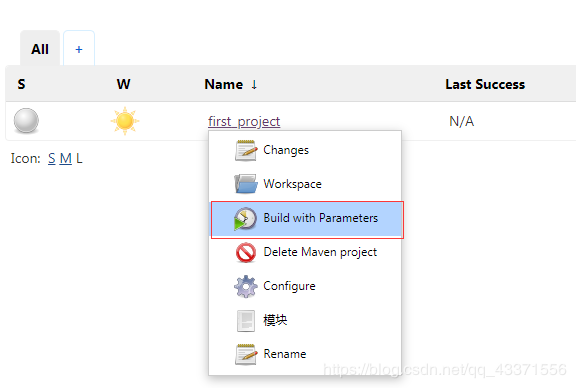Image resolution: width=576 pixels, height=388 pixels.
Task: Open the first_project link
Action: 244,121
